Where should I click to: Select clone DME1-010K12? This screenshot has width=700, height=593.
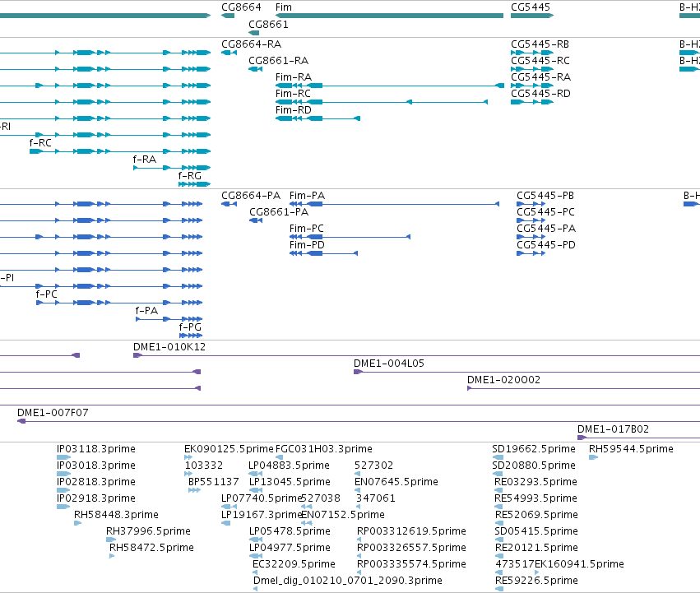point(169,347)
